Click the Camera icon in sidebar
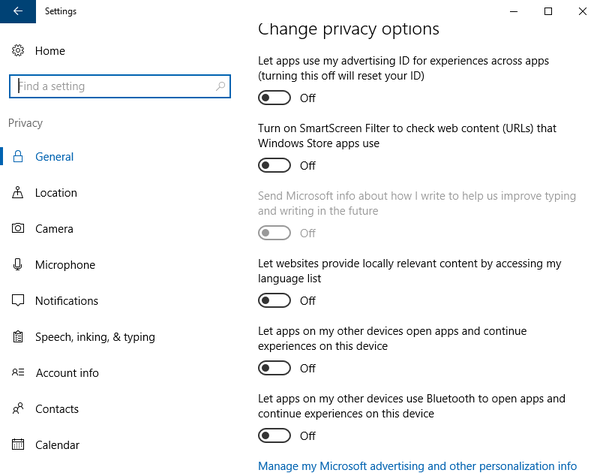Screen dimensions: 600x473 (x=18, y=228)
